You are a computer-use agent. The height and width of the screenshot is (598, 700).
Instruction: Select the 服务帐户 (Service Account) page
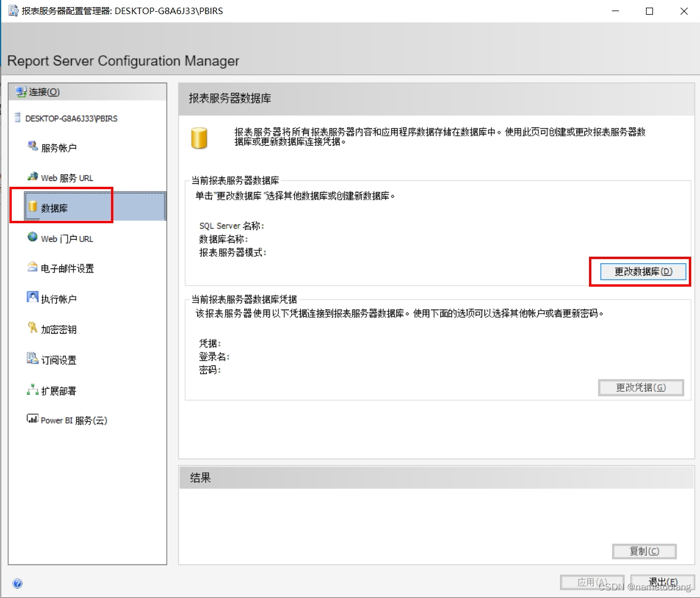[x=59, y=147]
